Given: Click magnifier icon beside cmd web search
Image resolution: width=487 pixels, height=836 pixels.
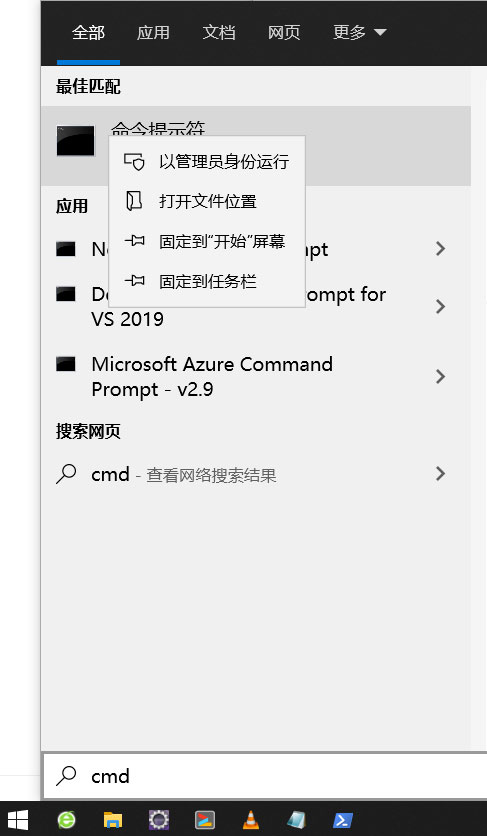Looking at the screenshot, I should 66,473.
